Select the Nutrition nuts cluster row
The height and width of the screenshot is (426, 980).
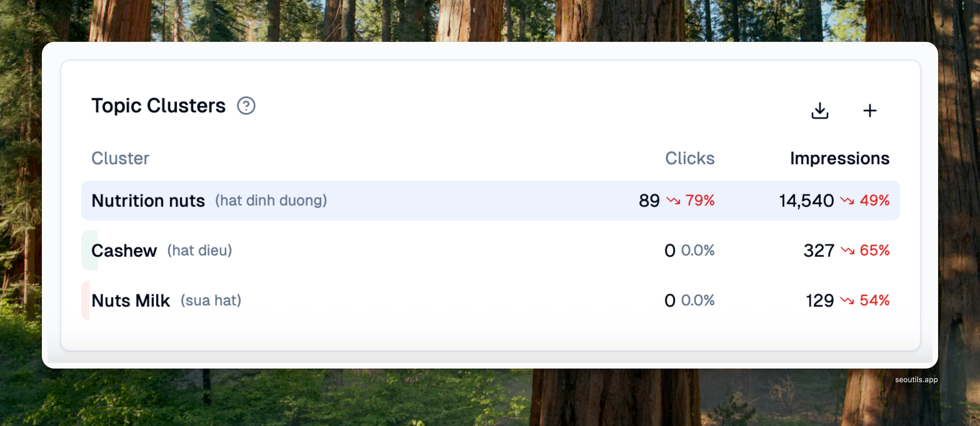457,201
